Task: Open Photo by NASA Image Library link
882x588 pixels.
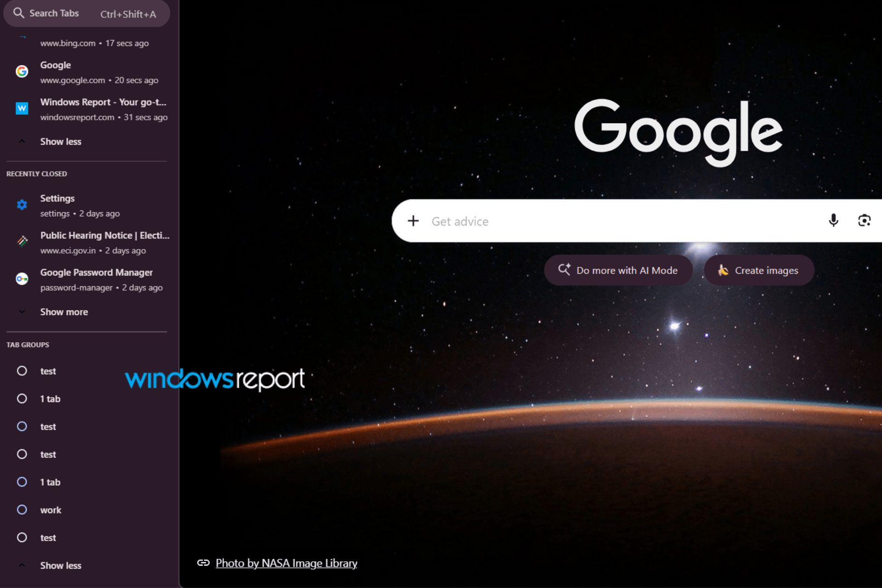Action: click(286, 563)
